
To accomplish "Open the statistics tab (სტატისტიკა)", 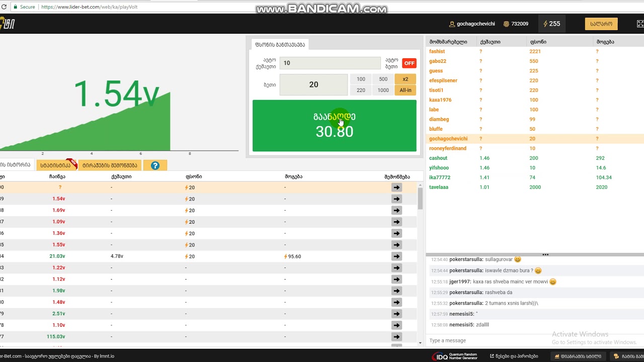I will 56,165.
